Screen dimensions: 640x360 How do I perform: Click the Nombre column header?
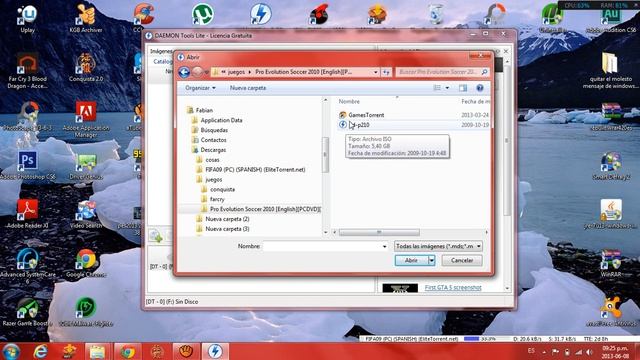[349, 101]
